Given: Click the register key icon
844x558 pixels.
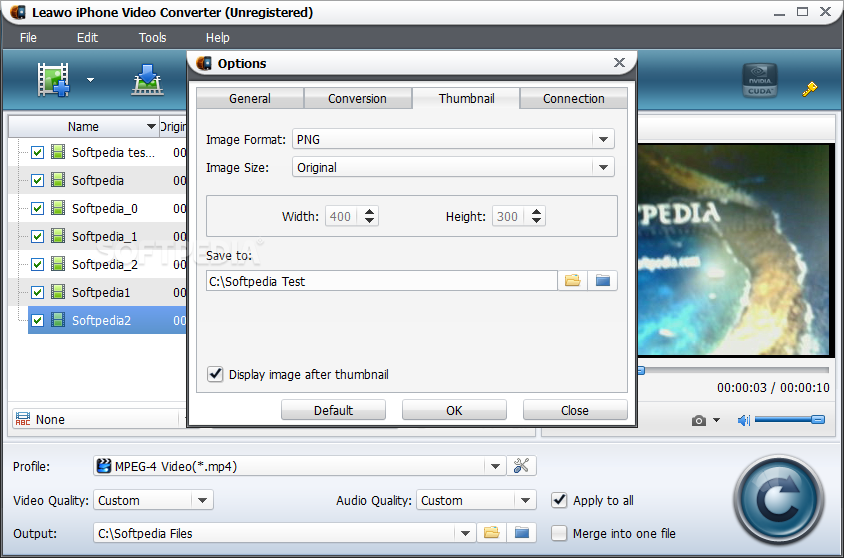Looking at the screenshot, I should [x=810, y=88].
